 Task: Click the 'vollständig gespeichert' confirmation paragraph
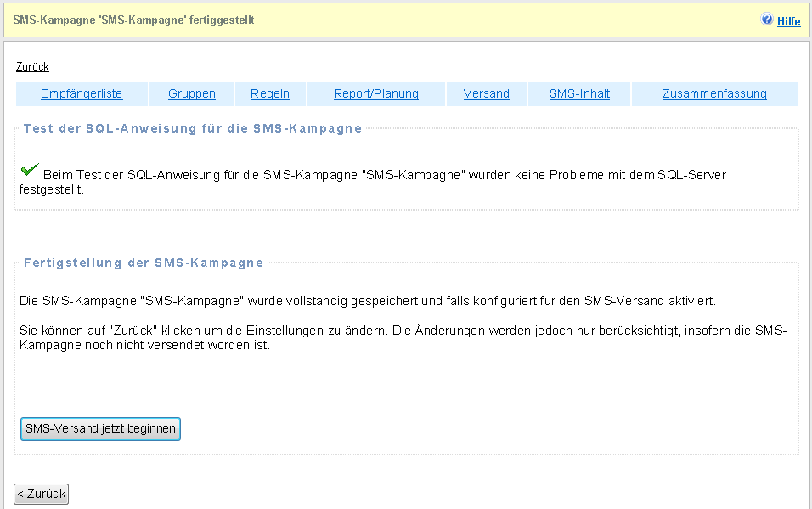point(367,301)
